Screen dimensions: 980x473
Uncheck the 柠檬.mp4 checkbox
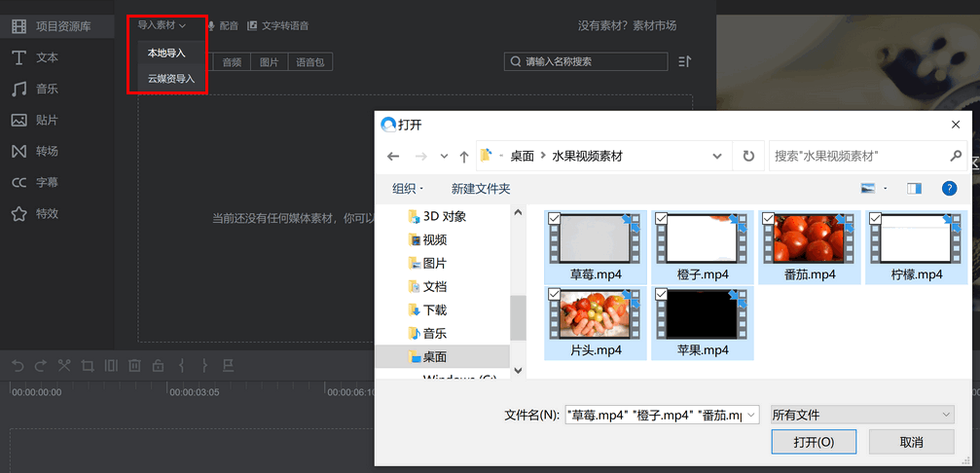click(x=875, y=218)
